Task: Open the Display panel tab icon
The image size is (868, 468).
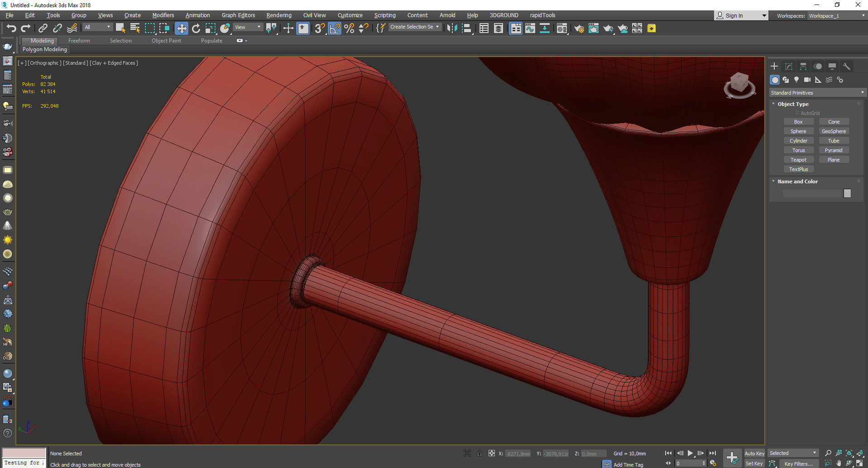Action: (832, 67)
